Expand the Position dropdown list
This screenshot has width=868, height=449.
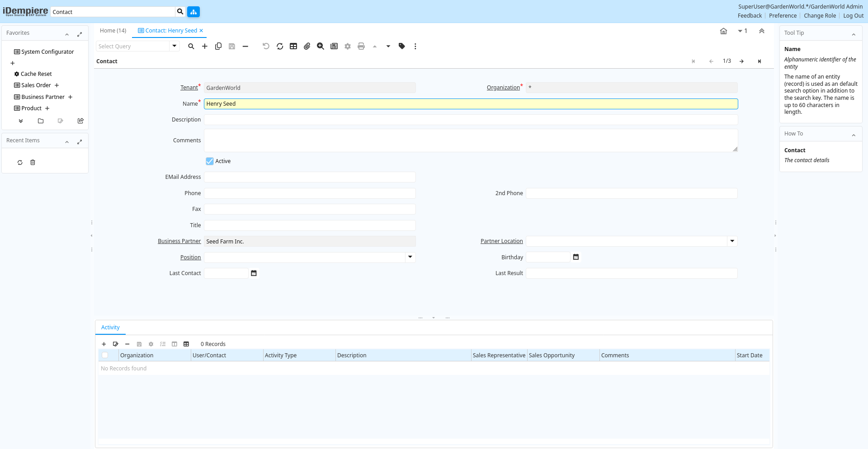pos(410,257)
